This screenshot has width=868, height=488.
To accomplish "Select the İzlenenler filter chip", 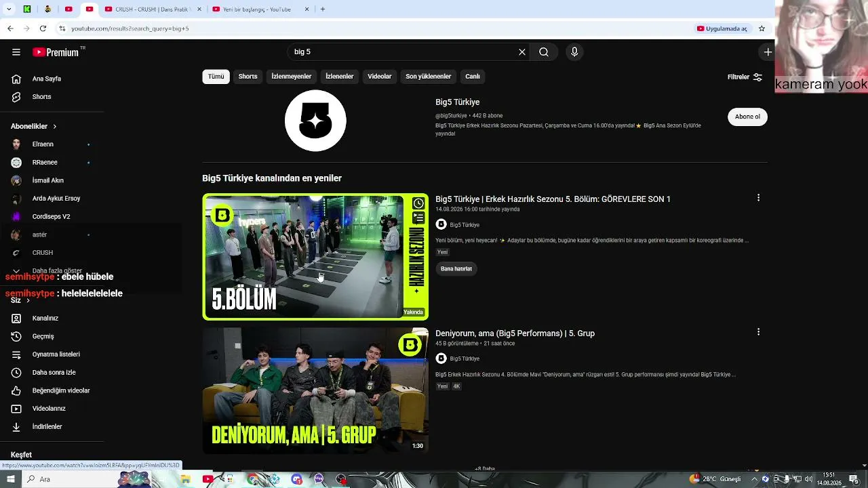I will (340, 77).
